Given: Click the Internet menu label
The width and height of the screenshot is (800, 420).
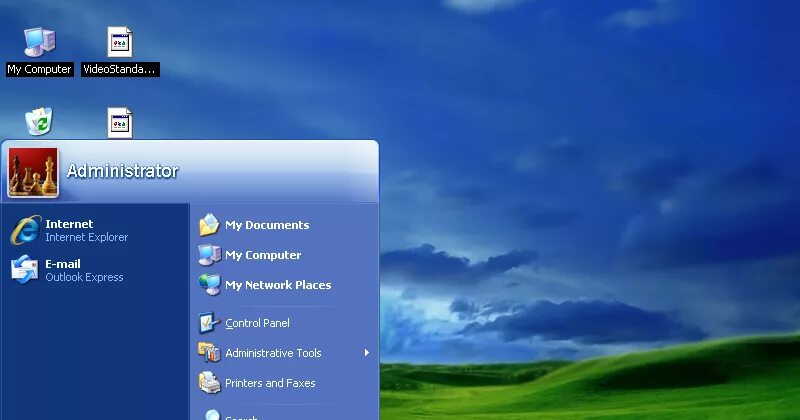Looking at the screenshot, I should (x=69, y=224).
